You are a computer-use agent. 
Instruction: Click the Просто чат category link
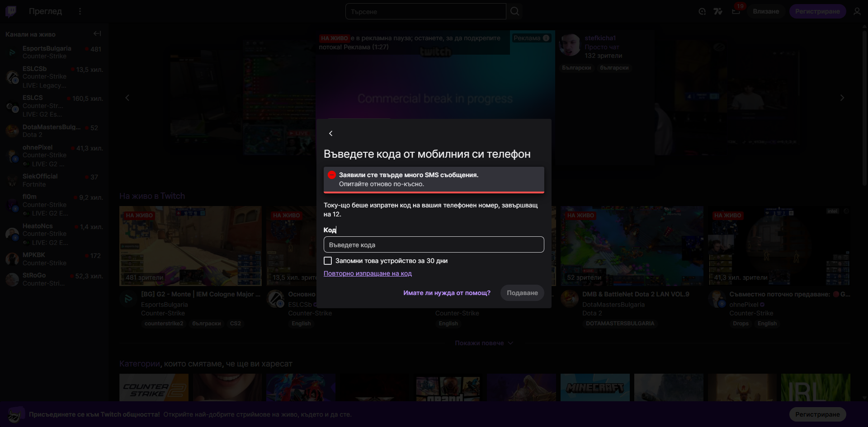coord(602,47)
